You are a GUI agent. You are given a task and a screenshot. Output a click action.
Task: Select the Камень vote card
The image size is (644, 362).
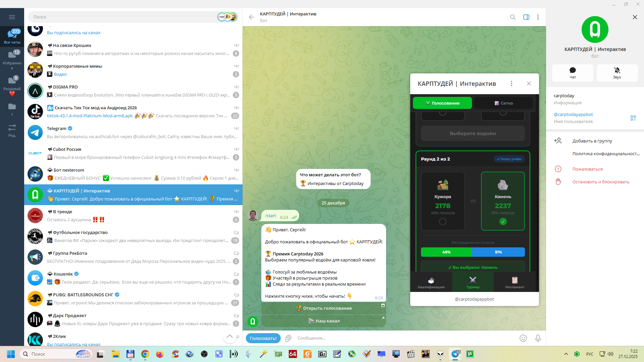click(x=502, y=200)
